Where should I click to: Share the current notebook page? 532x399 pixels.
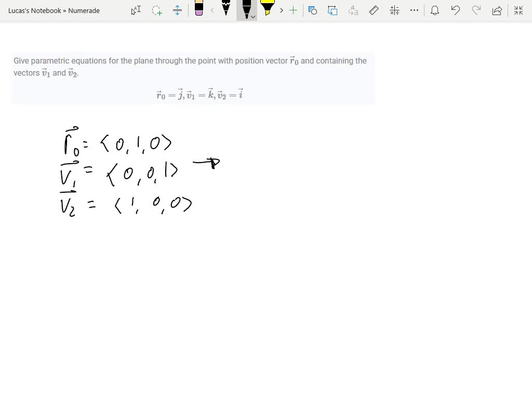click(497, 10)
